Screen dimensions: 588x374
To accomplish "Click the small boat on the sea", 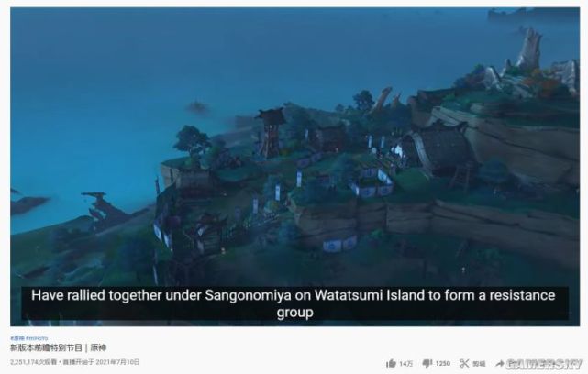I will coord(197,107).
